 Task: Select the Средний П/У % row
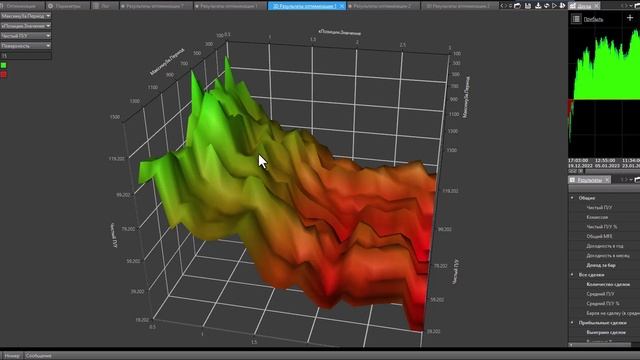[x=604, y=304]
